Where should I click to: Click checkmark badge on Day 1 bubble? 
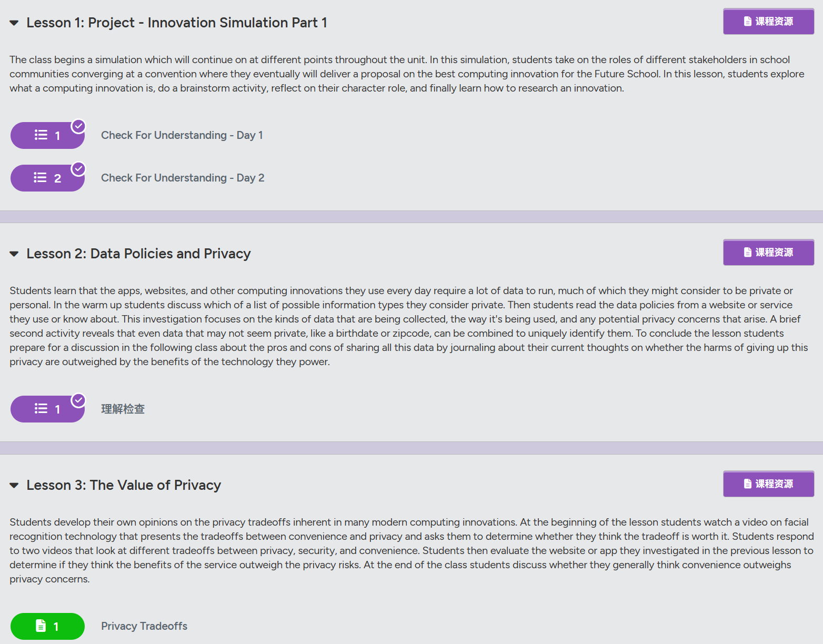78,126
